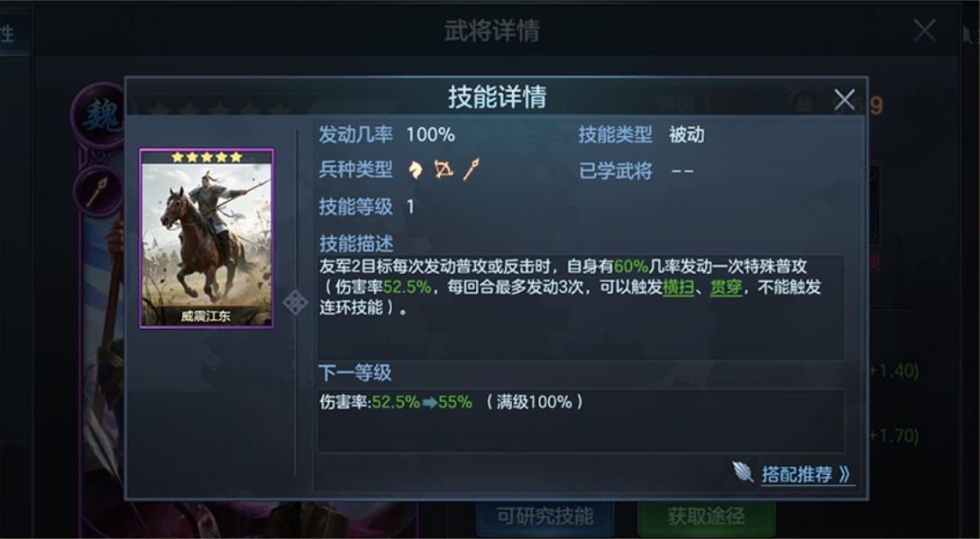Close the 武将详情 window
980x539 pixels.
(x=924, y=30)
